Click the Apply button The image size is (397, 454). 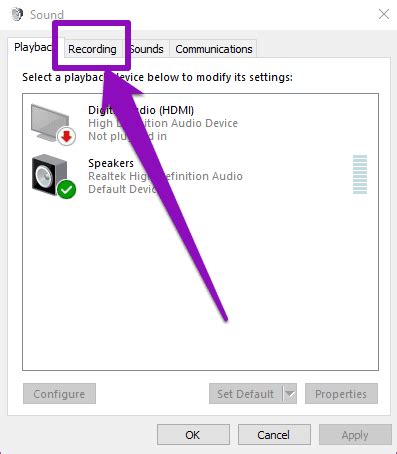tap(355, 435)
